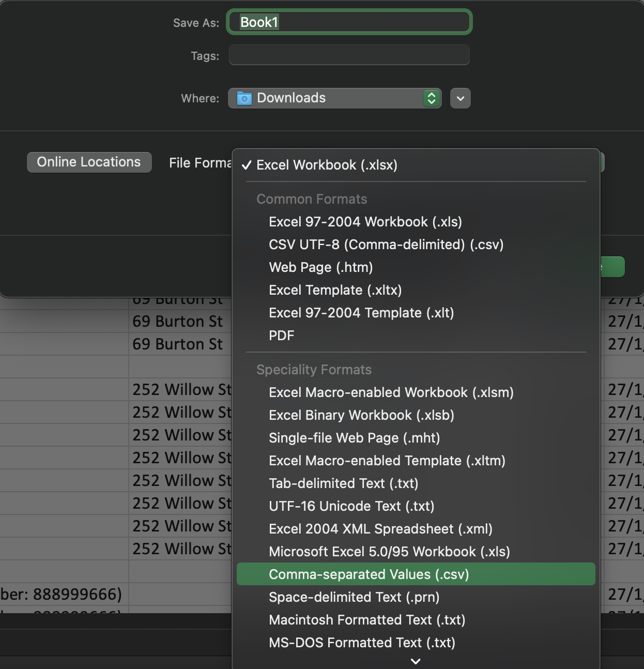The height and width of the screenshot is (669, 644).
Task: Select CSV UTF-8 (Comma-delimited) format
Action: coord(386,244)
